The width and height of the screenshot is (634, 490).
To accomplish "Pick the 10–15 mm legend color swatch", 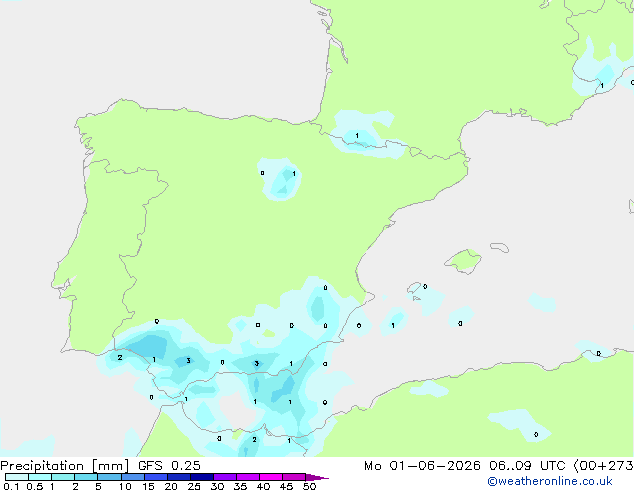I will (x=132, y=477).
